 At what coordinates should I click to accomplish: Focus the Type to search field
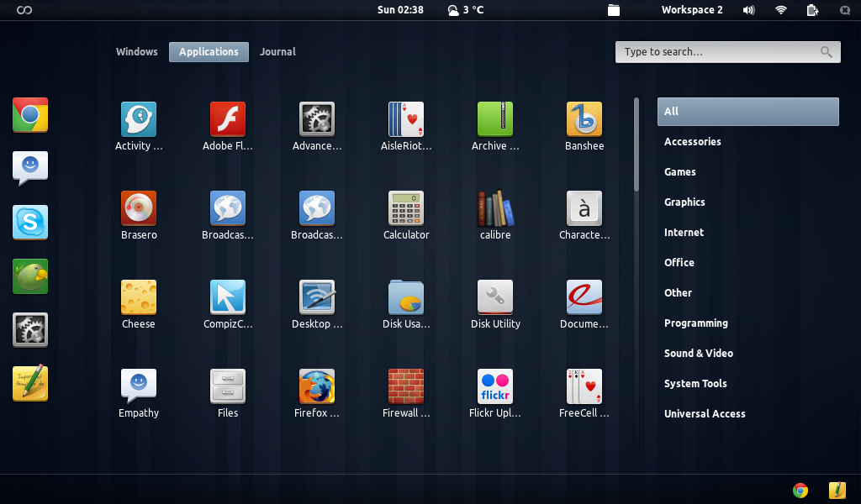727,52
